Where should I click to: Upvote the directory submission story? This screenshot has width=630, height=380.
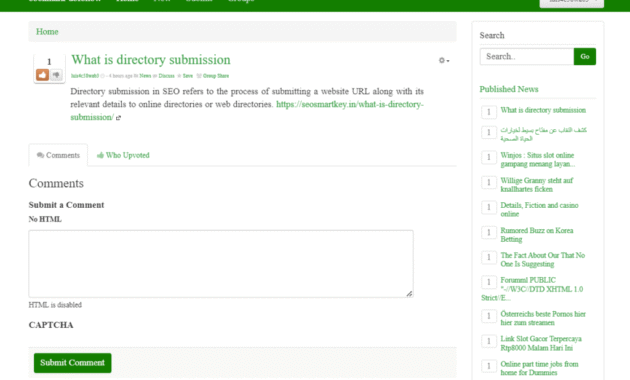(x=42, y=75)
